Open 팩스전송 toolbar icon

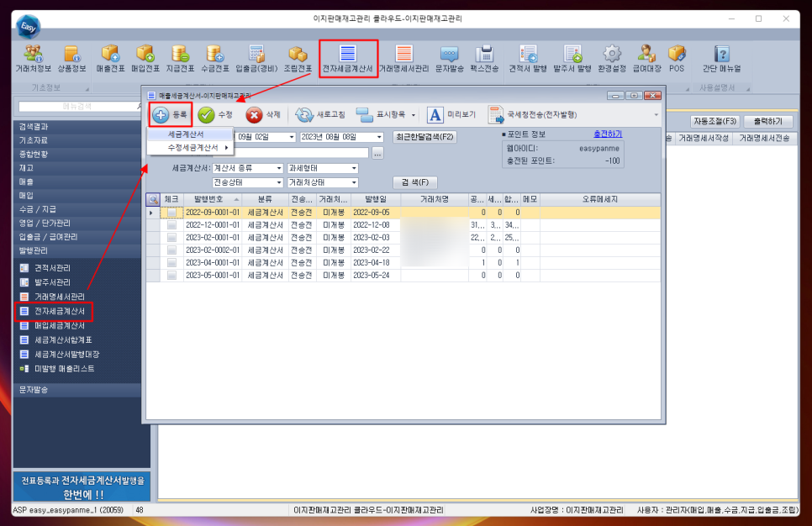(484, 59)
